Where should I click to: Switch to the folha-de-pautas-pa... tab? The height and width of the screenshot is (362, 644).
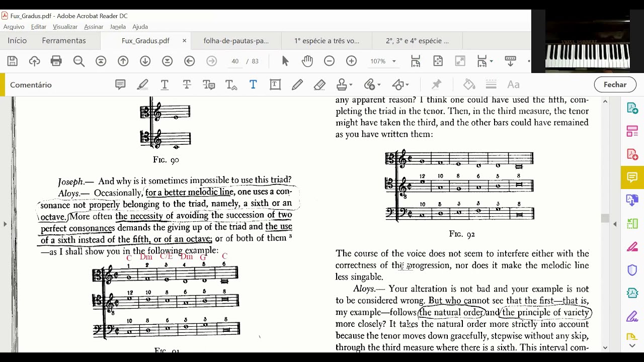click(236, 41)
